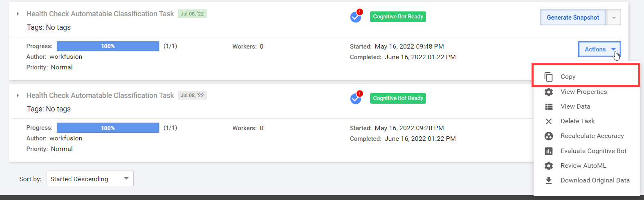
Task: Click the Actions button
Action: click(x=599, y=49)
